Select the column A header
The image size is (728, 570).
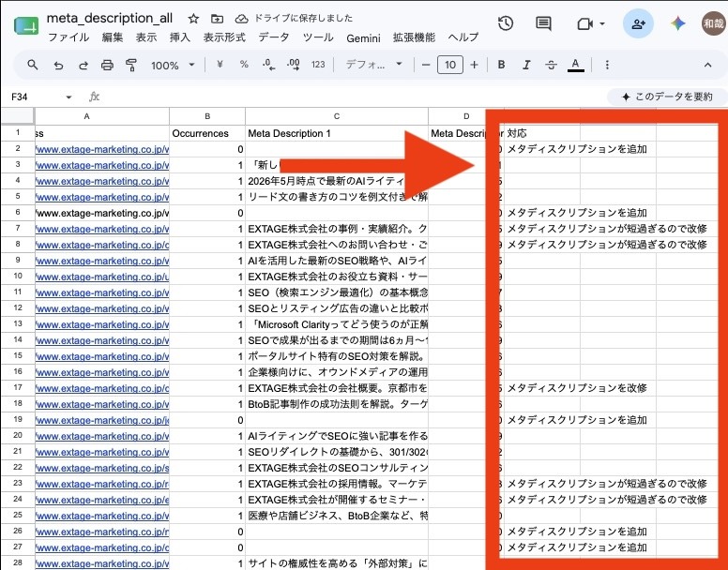click(x=102, y=116)
